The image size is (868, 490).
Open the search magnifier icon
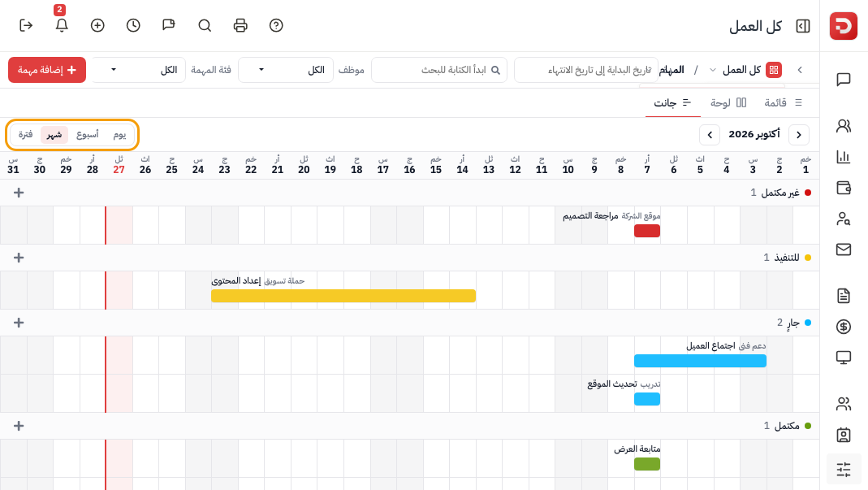point(205,25)
